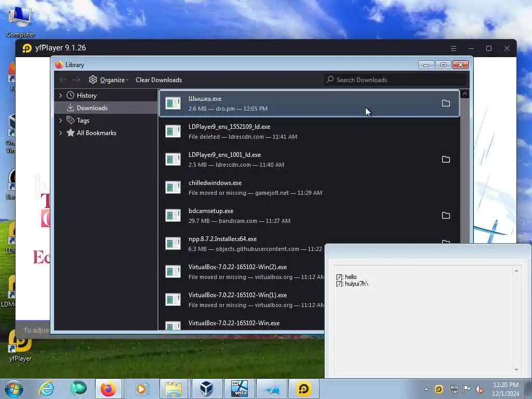Select VirtualBox-7.0.22-165102-Win(1).exe entry

pyautogui.click(x=242, y=300)
